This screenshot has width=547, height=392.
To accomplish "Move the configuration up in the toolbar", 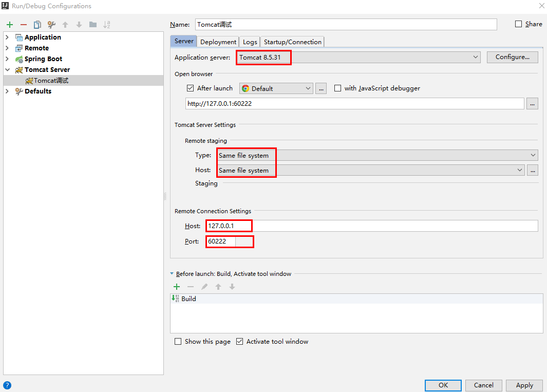I will [x=65, y=25].
